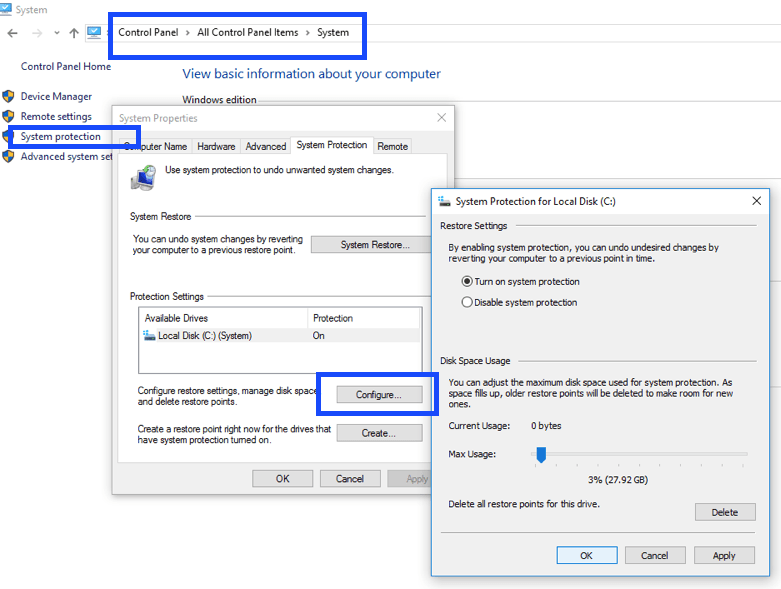
Task: Click the Protection column header
Action: coord(365,318)
